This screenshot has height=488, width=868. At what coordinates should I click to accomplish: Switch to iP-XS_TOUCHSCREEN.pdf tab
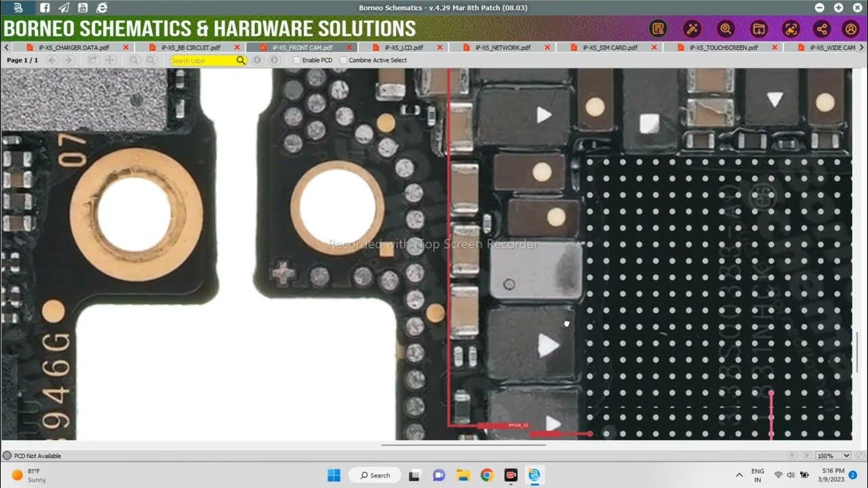coord(724,47)
